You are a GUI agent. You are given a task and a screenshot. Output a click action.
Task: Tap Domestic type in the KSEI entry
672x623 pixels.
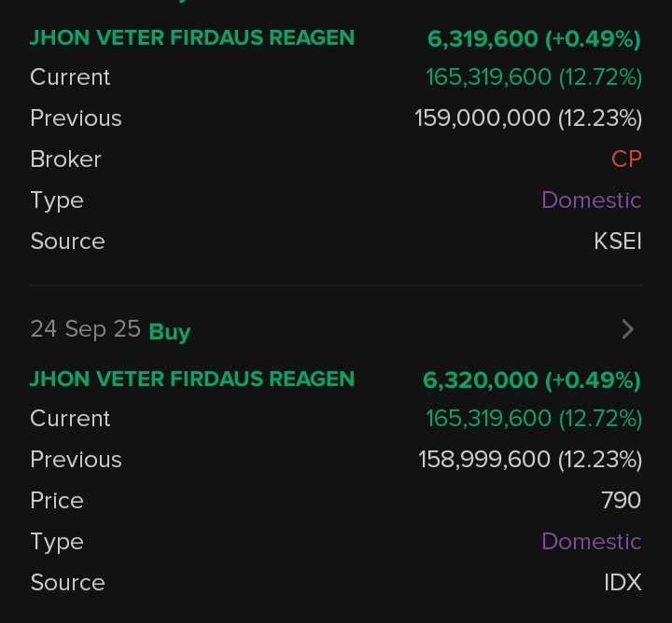[591, 201]
